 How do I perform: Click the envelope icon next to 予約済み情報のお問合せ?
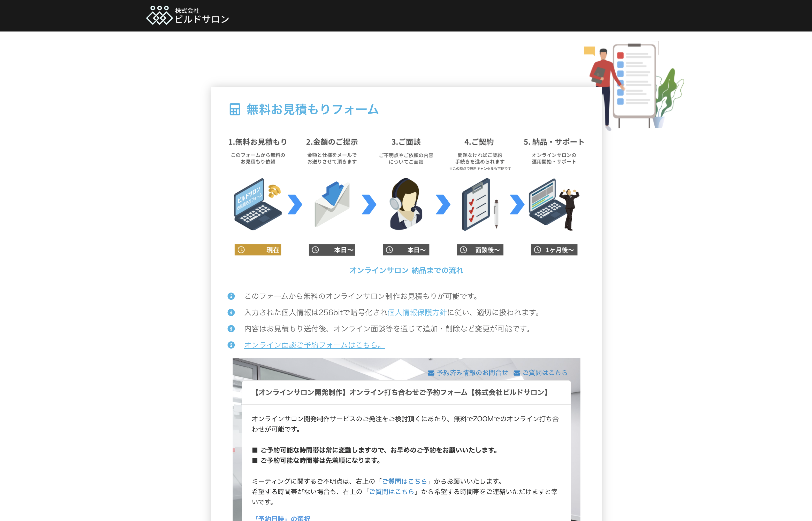tap(431, 373)
